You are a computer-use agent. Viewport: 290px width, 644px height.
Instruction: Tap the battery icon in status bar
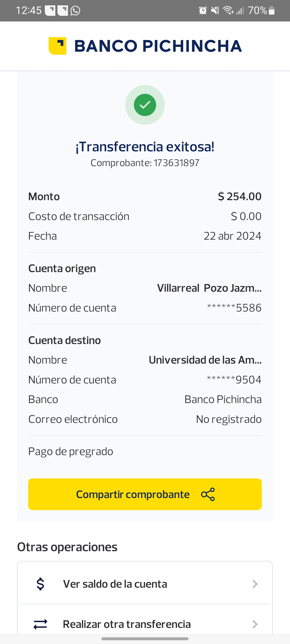(x=271, y=11)
